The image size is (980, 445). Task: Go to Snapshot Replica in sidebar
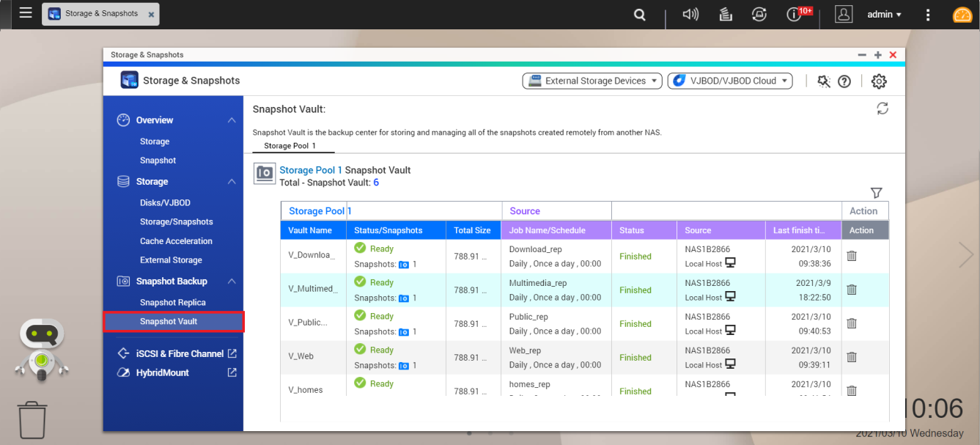(172, 302)
